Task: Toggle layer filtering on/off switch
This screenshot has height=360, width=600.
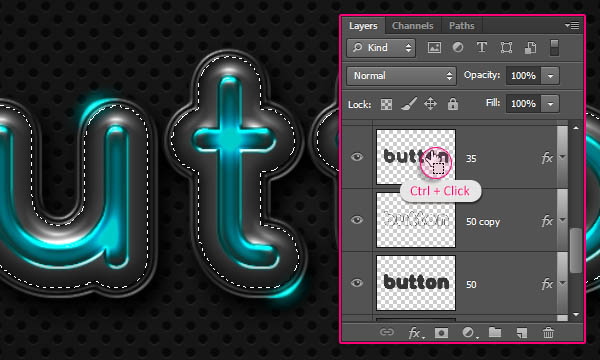Action: pos(554,48)
